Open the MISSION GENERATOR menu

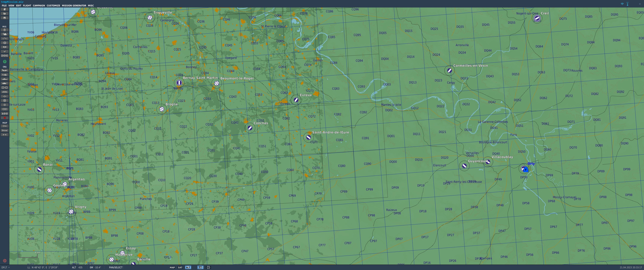tap(74, 5)
